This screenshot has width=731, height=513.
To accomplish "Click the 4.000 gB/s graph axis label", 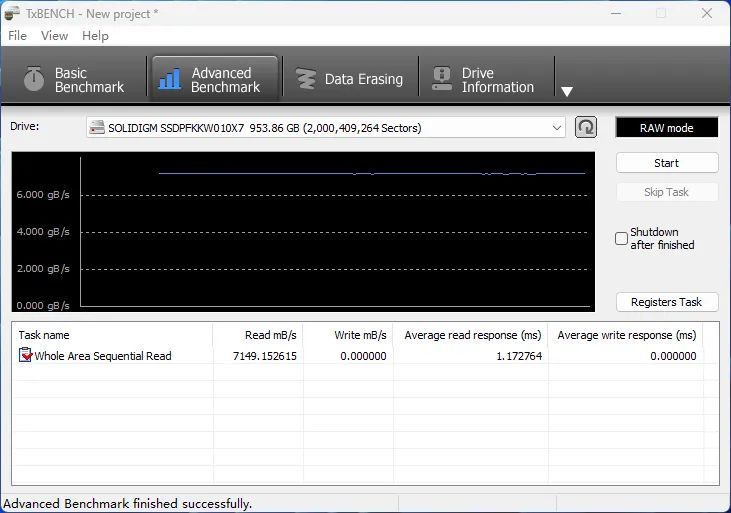I will [43, 232].
